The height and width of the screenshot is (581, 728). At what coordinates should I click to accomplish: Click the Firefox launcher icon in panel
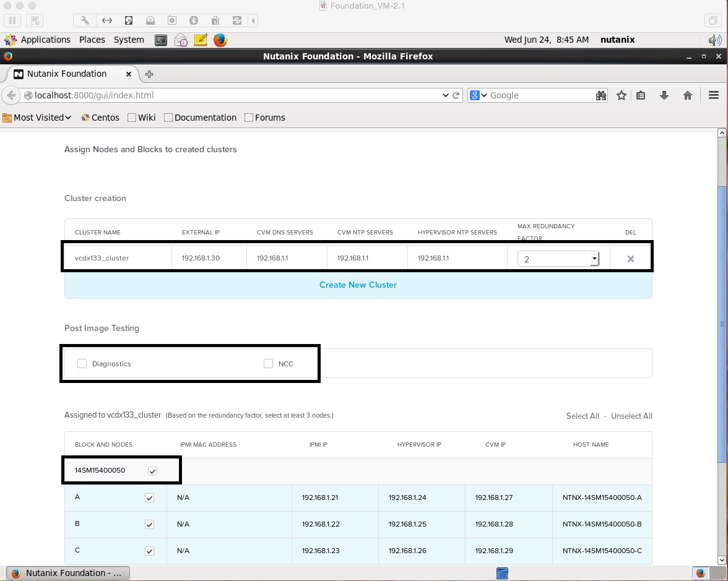(x=220, y=40)
